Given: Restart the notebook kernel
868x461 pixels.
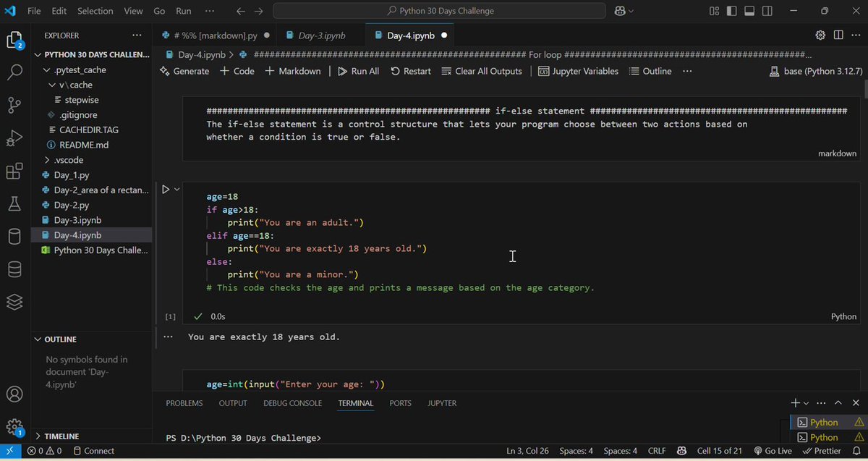Looking at the screenshot, I should point(410,71).
